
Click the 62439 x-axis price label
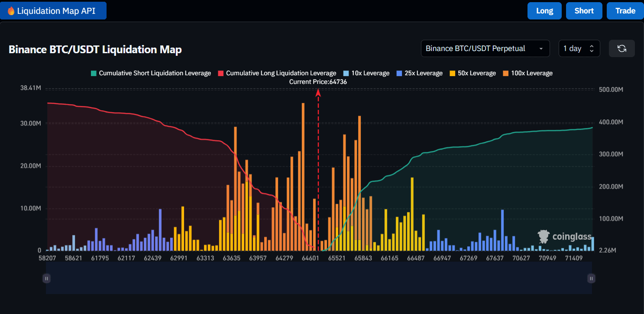(152, 258)
